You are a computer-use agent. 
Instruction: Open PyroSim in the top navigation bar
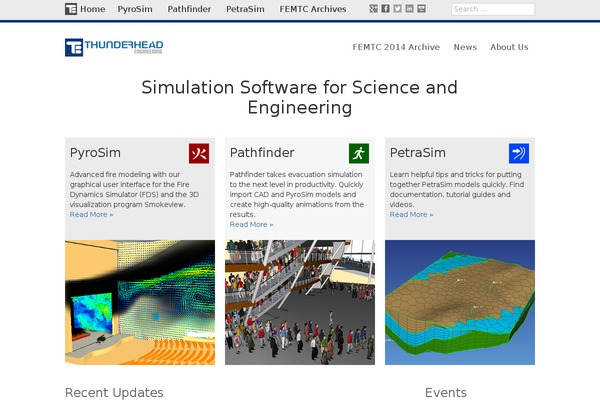[x=135, y=9]
